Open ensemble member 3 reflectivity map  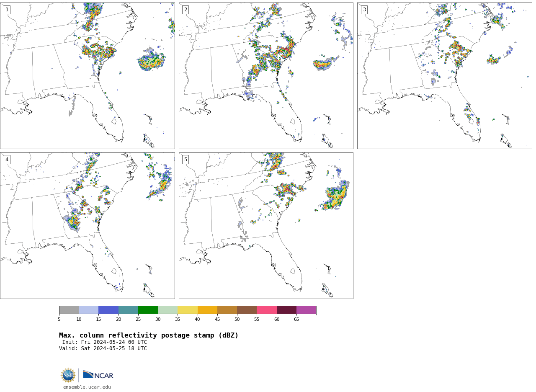(445, 76)
